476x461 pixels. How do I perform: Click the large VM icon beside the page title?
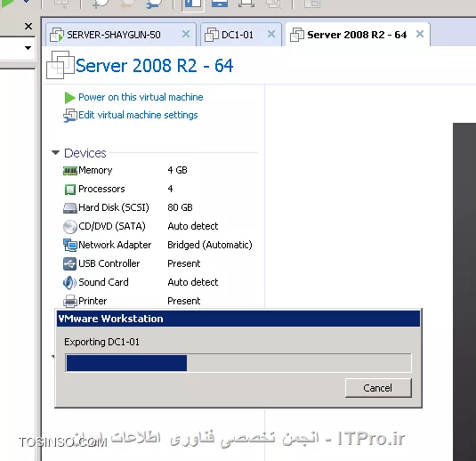61,65
